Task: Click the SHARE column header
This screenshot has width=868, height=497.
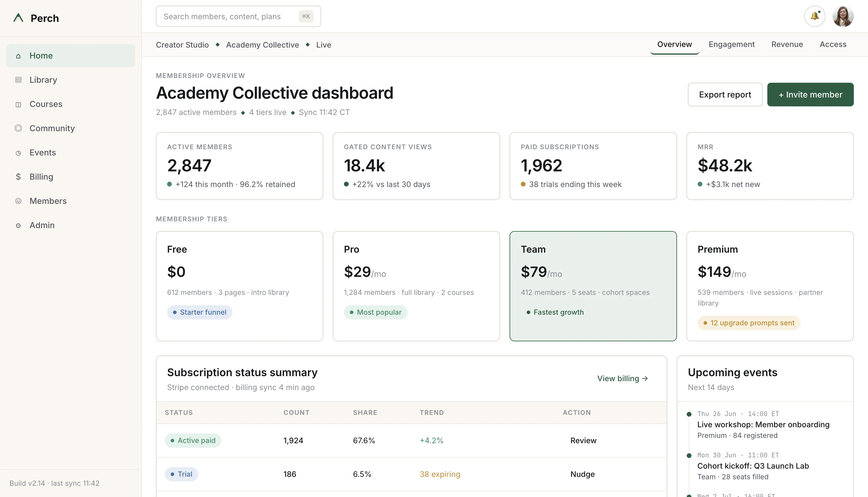Action: tap(365, 413)
